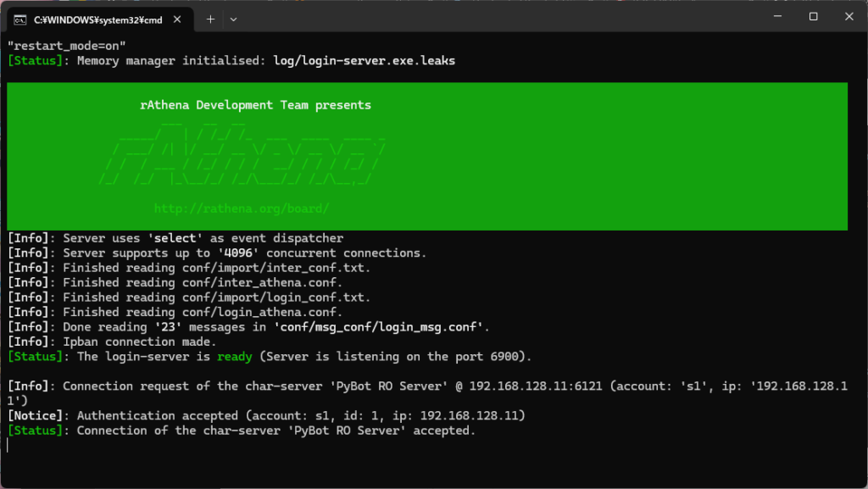Place cursor at the blinking prompt line
Image resolution: width=868 pixels, height=489 pixels.
click(8, 445)
